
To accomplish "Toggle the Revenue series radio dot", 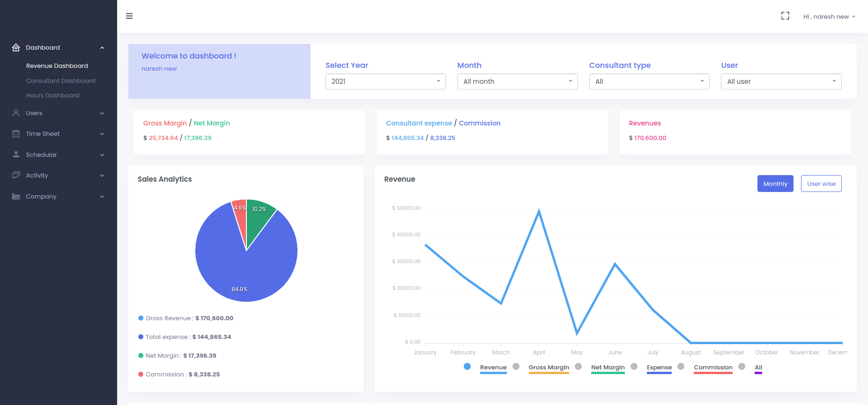I will tap(467, 367).
